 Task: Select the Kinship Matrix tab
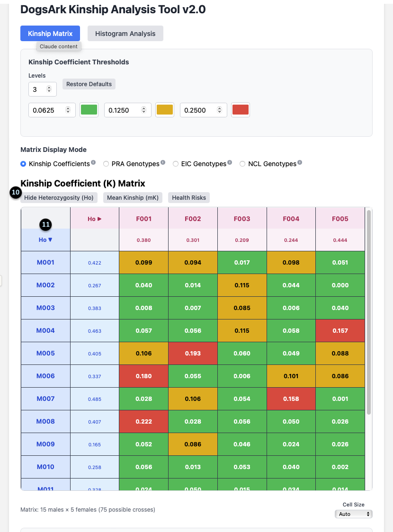(50, 33)
